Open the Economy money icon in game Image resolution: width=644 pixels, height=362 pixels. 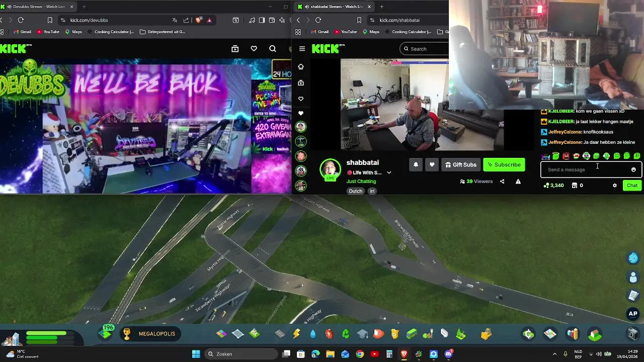pyautogui.click(x=528, y=334)
